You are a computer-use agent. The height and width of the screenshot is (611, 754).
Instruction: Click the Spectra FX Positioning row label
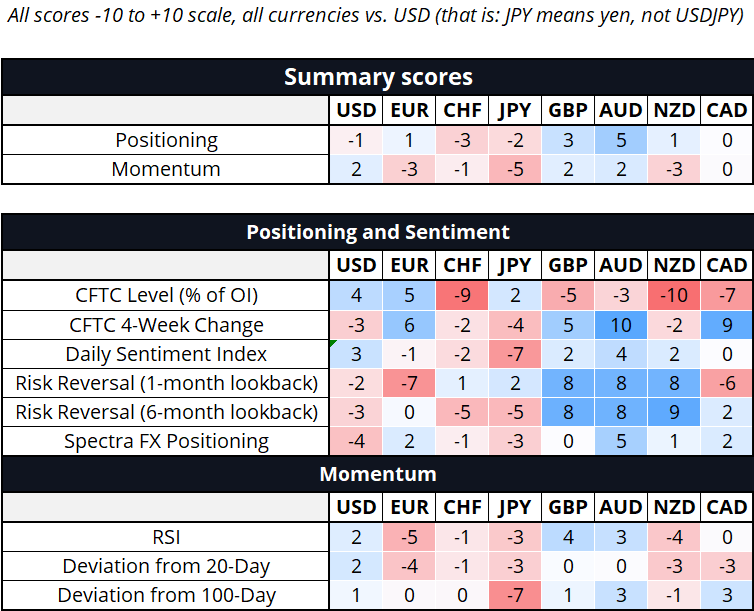tap(166, 441)
